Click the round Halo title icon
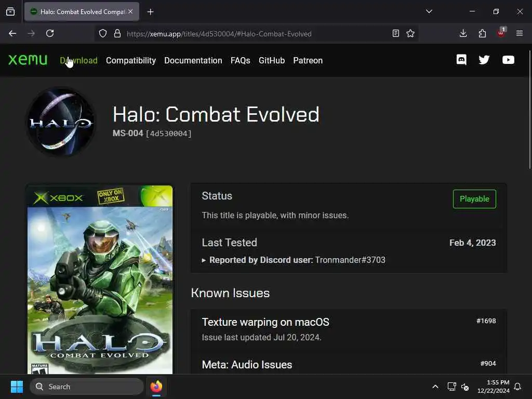532x399 pixels. pos(61,122)
